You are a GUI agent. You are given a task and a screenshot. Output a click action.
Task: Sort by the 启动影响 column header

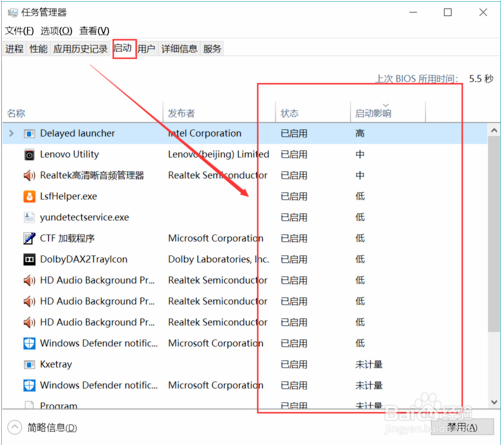(373, 113)
